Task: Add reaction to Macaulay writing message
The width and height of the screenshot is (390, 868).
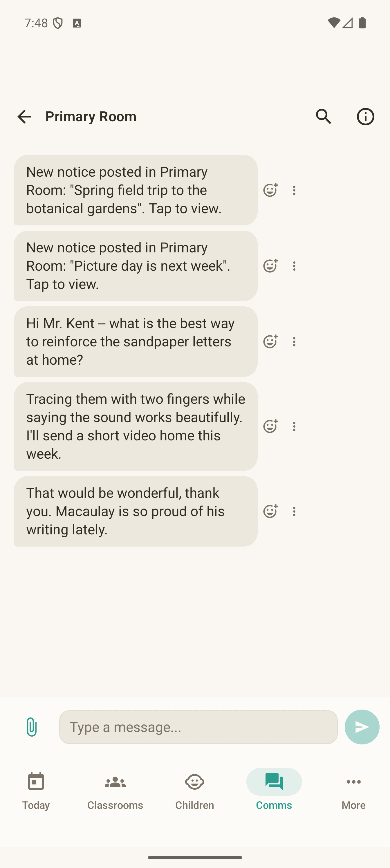Action: (x=270, y=511)
